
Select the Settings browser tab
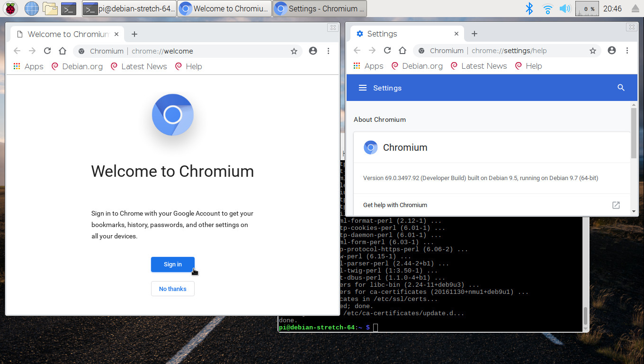click(x=407, y=34)
